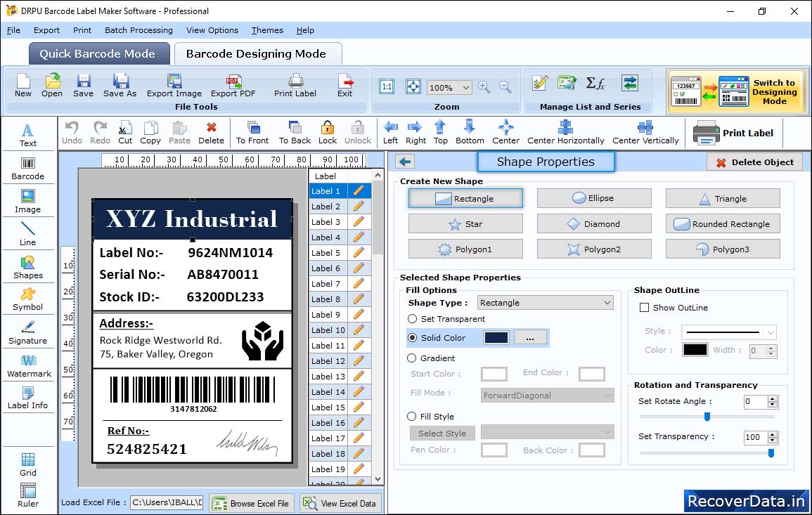Click the edit list pencil icon in Manage List
Image resolution: width=812 pixels, height=515 pixels.
pos(540,83)
